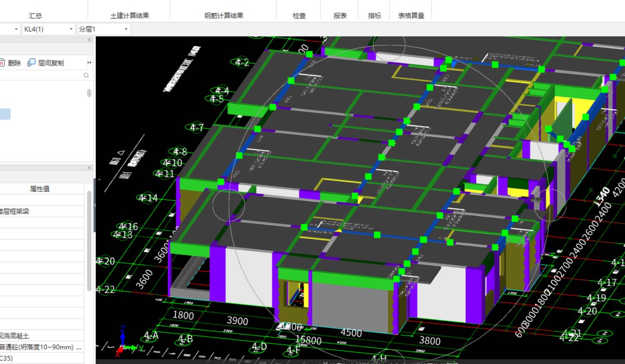Screen dimensions: 625x364
Task: Open the 分层1 layer dropdown
Action: (126, 29)
